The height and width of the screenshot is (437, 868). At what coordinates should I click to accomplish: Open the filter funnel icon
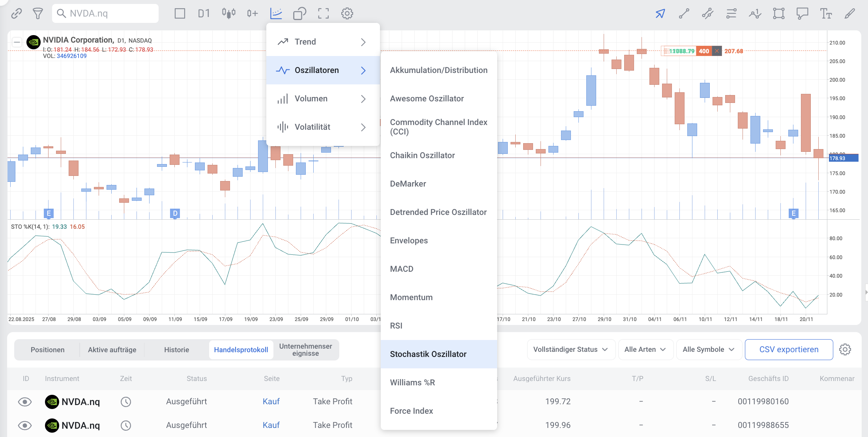coord(38,13)
